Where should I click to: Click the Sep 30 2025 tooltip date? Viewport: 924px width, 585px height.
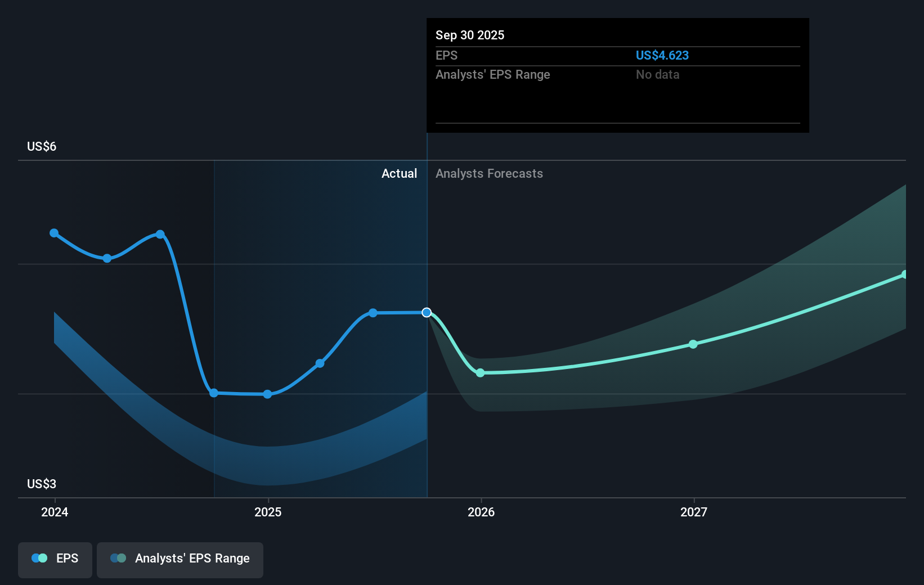[470, 35]
